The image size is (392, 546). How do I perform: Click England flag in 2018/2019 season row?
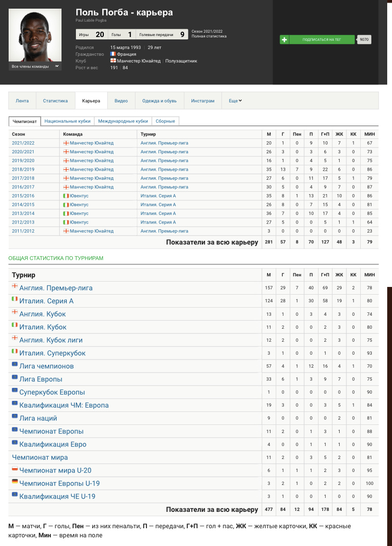click(66, 169)
